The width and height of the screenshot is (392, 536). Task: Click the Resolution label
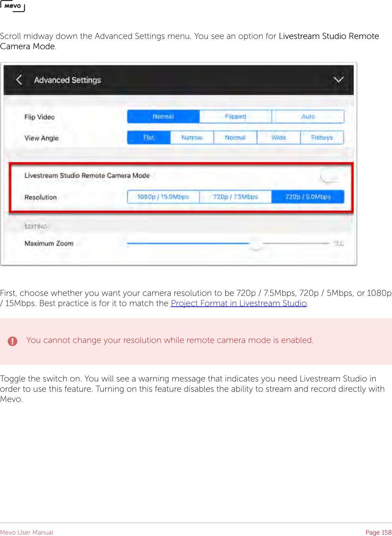click(x=41, y=197)
